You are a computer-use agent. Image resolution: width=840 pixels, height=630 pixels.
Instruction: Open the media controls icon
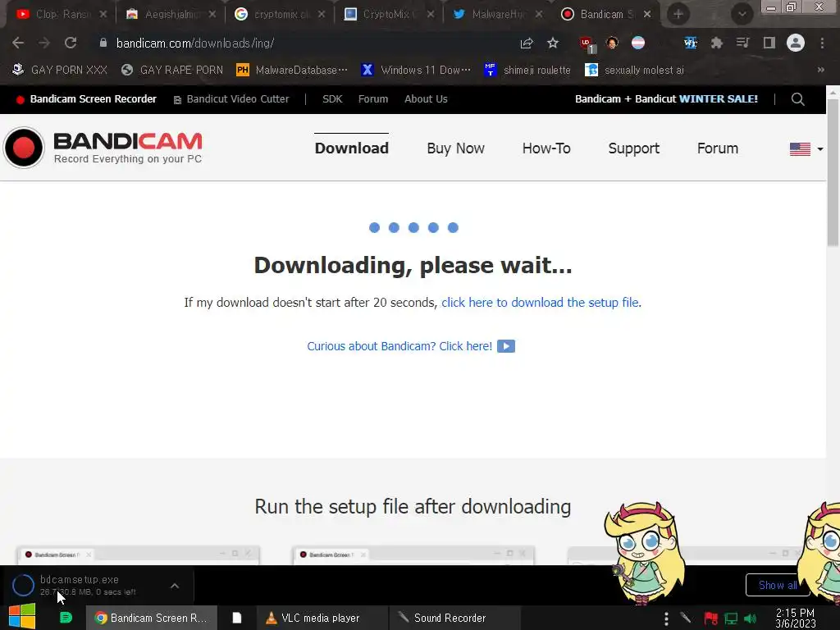point(742,43)
